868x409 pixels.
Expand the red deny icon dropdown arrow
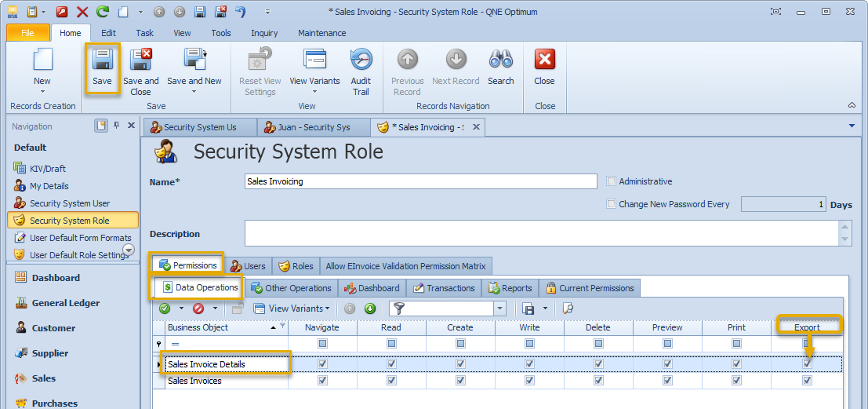215,309
